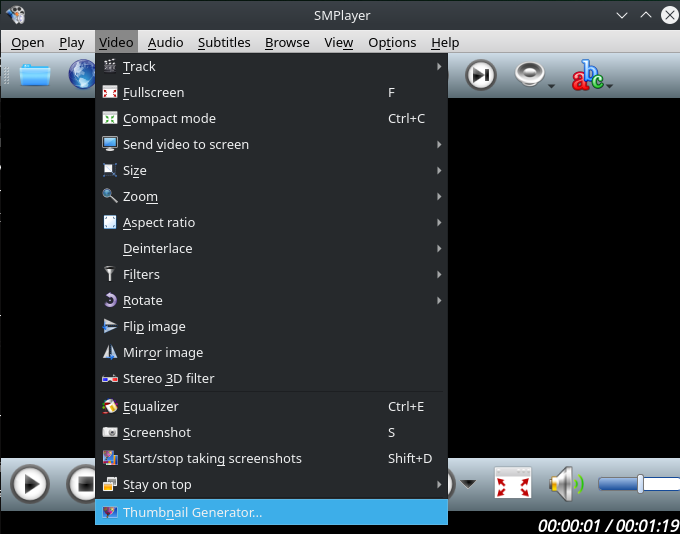Open the View menu
This screenshot has width=680, height=534.
(339, 43)
